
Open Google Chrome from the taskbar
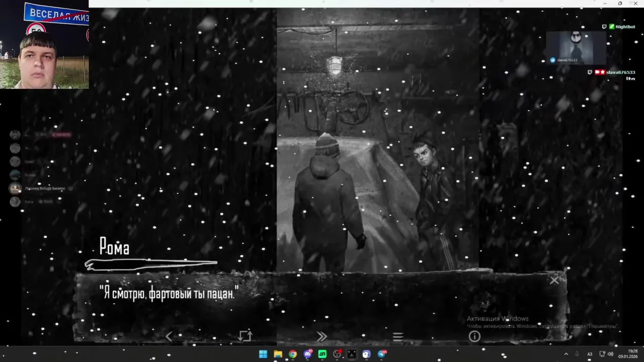292,354
